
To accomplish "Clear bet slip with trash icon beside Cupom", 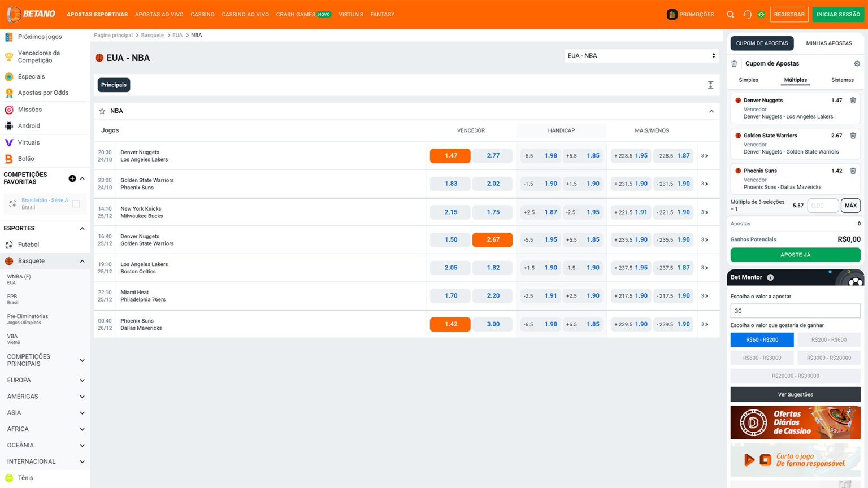I will (x=734, y=64).
